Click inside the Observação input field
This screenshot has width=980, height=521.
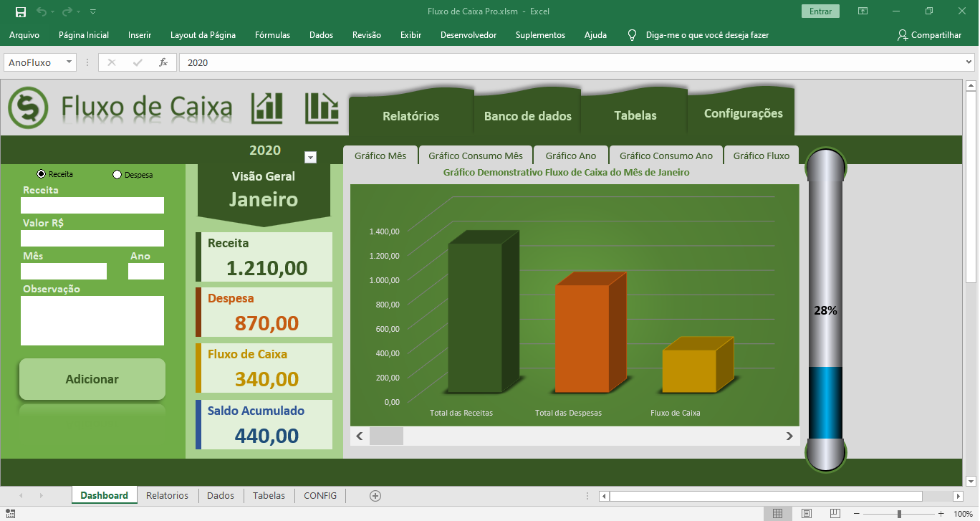coord(92,320)
